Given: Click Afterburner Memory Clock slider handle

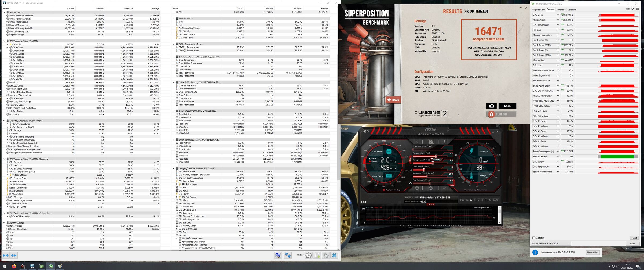Looking at the screenshot, I should click(x=426, y=177).
